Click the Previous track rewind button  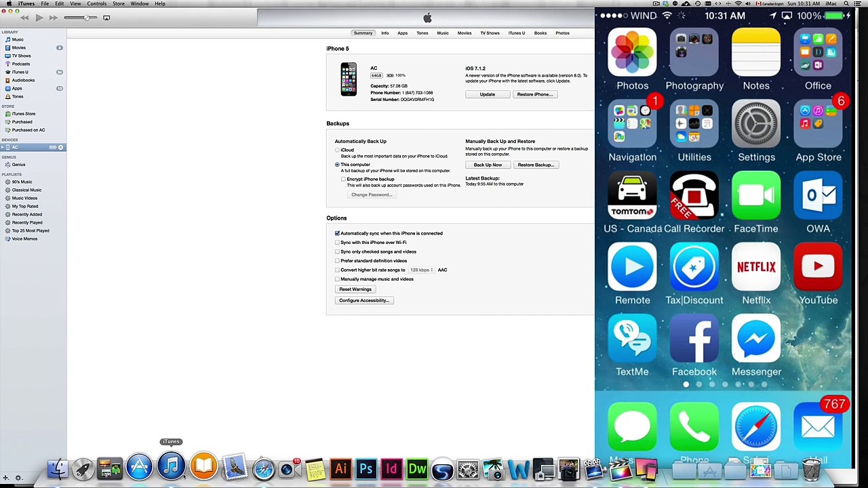[x=24, y=18]
